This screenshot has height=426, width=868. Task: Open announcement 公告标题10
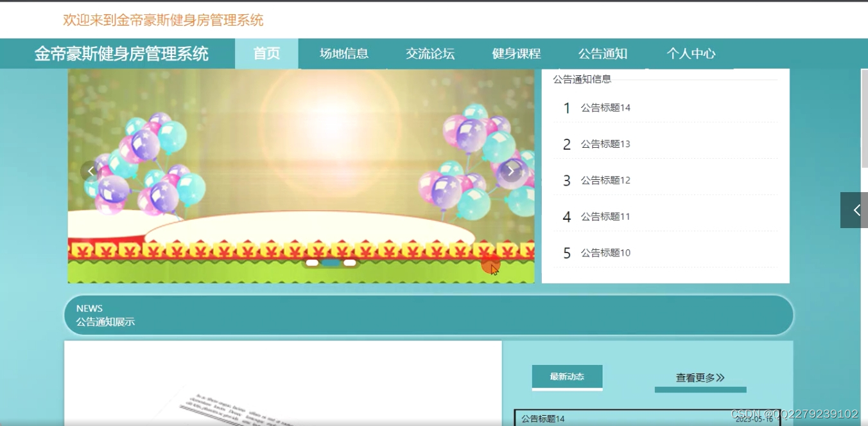click(665, 253)
